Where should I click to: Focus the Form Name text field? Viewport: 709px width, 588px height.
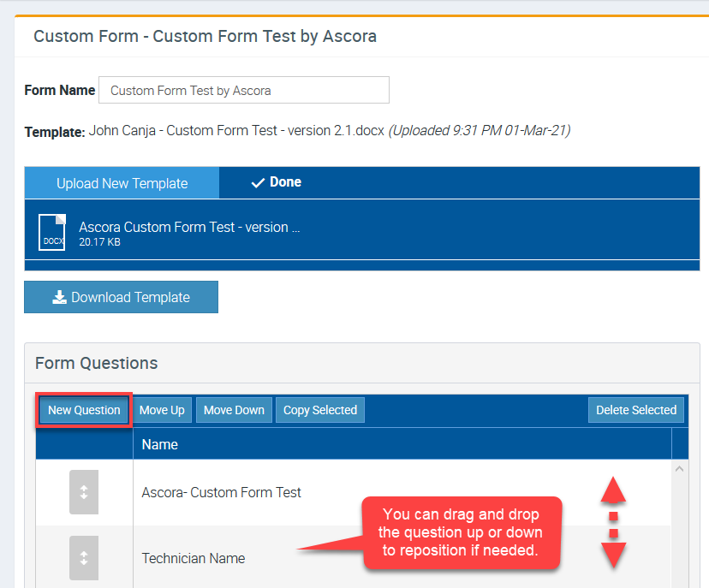pos(243,90)
